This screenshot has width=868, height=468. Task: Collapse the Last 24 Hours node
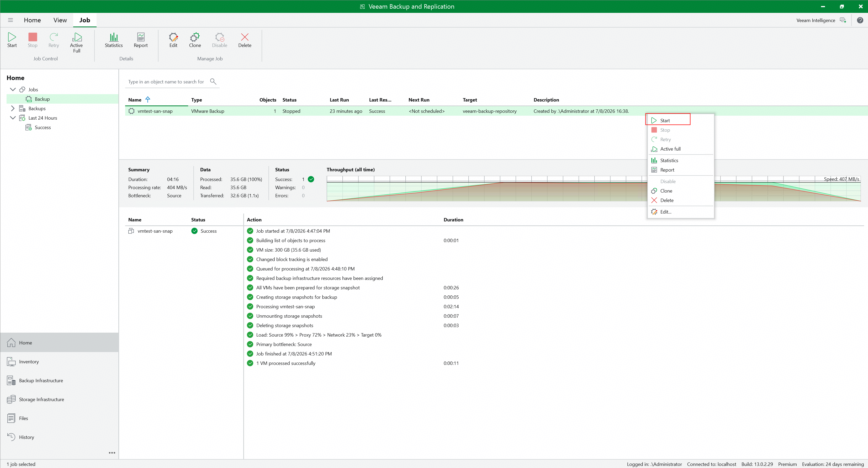[x=13, y=118]
